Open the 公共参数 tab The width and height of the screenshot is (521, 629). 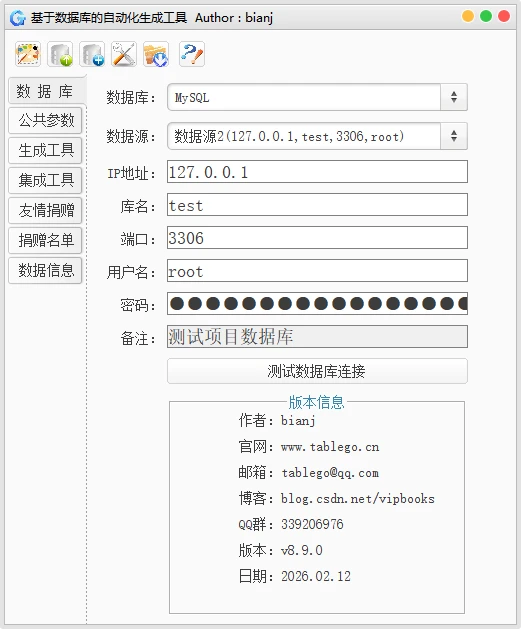[45, 120]
